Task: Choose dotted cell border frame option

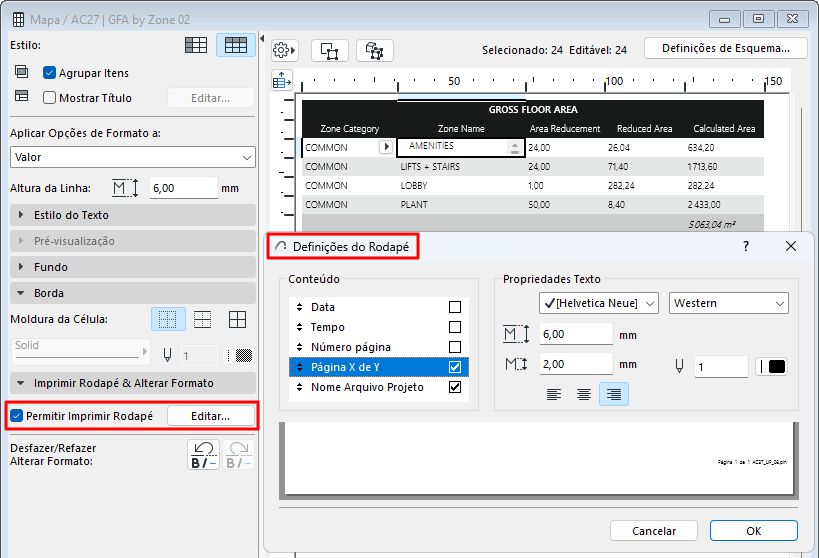Action: point(168,319)
